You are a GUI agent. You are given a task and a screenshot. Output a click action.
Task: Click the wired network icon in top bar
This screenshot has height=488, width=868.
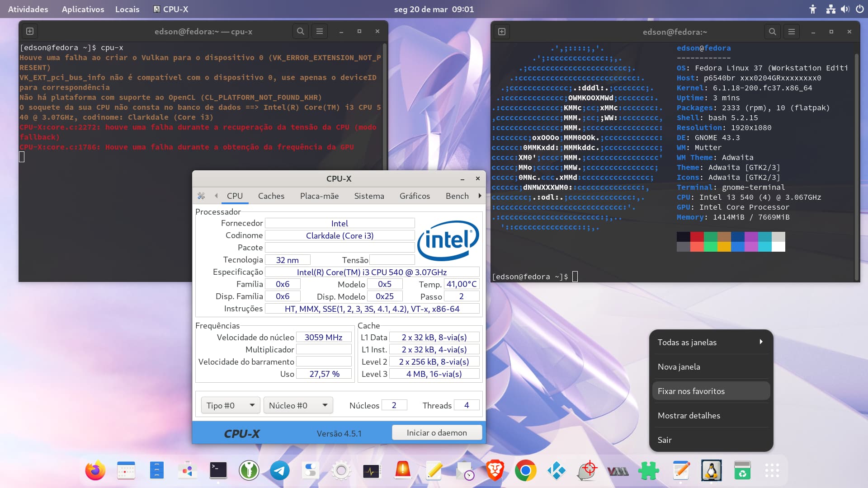pyautogui.click(x=830, y=9)
